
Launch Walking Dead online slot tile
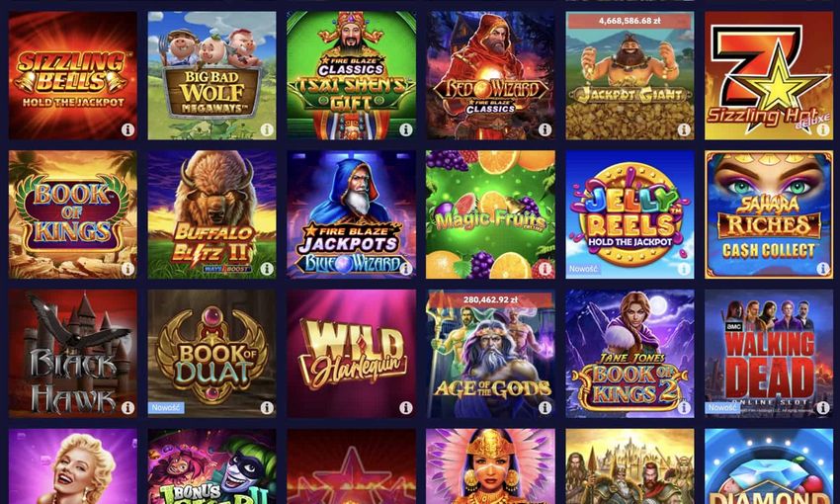click(x=769, y=354)
